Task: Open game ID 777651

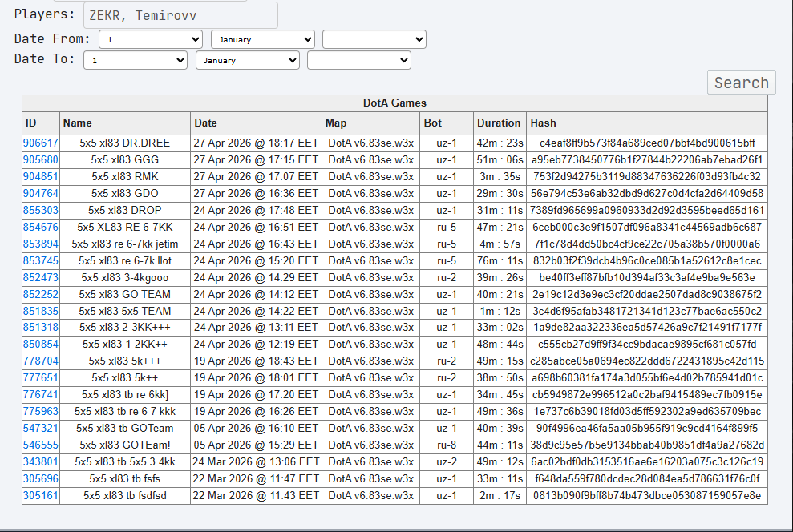Action: pyautogui.click(x=40, y=378)
